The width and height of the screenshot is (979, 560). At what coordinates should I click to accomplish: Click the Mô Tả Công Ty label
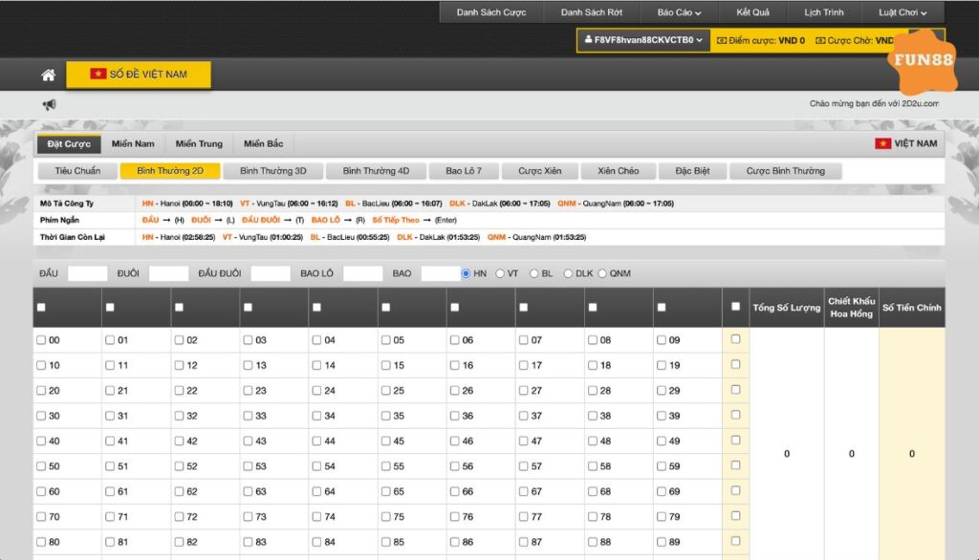click(x=67, y=204)
